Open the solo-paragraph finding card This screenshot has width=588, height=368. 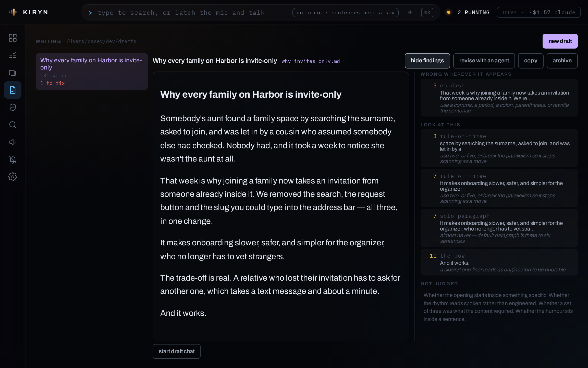499,228
